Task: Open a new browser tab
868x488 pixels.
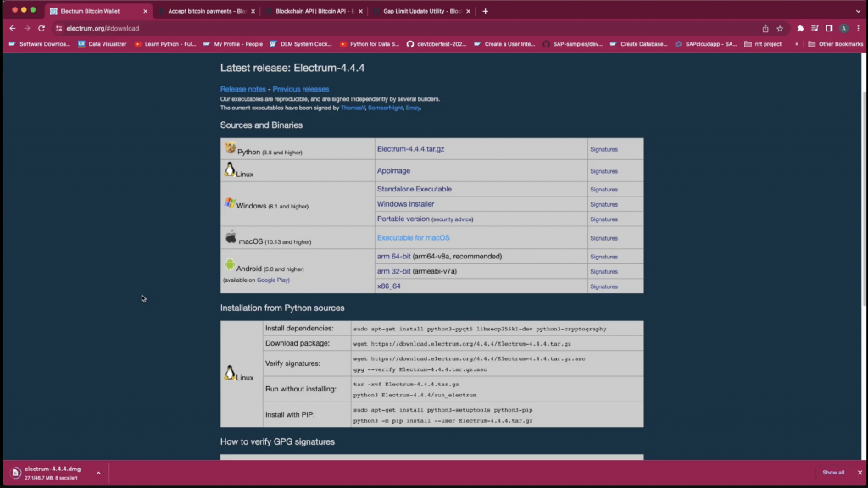Action: point(486,11)
